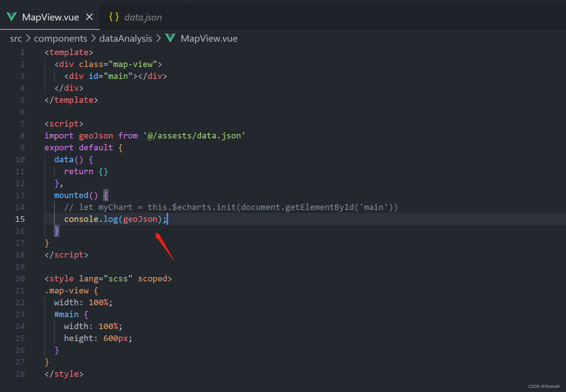Expand breadcrumb chevron after dataAnalysis
This screenshot has height=392, width=566.
tap(158, 38)
